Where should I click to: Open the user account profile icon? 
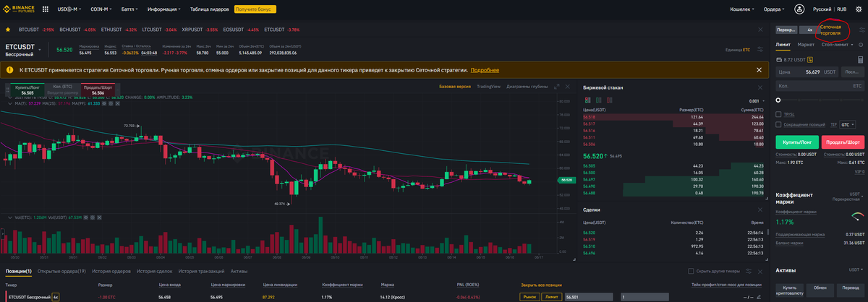pyautogui.click(x=799, y=9)
